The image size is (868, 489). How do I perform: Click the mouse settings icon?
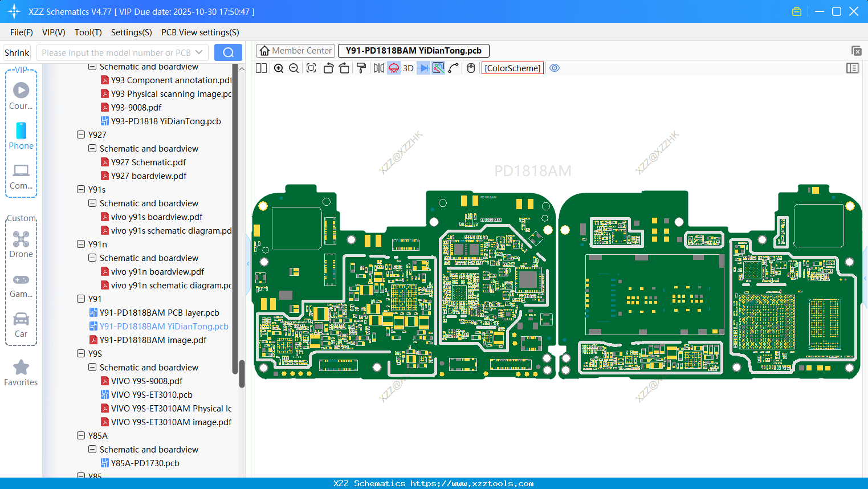pos(471,68)
